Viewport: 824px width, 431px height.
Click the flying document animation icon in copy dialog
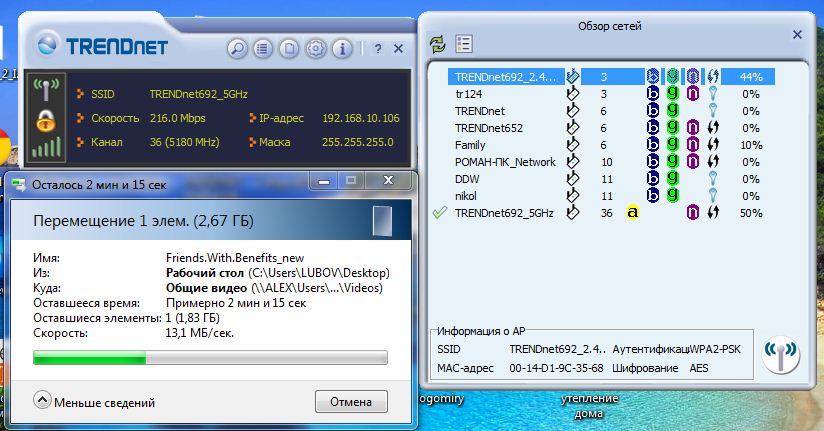coord(383,221)
